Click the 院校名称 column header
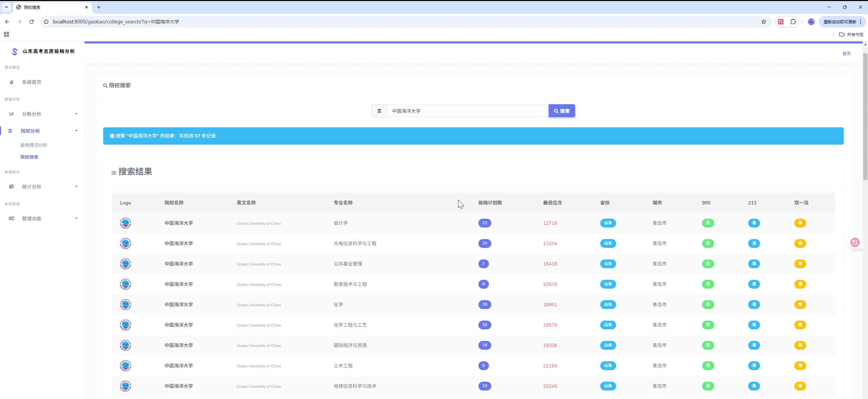 click(x=174, y=203)
